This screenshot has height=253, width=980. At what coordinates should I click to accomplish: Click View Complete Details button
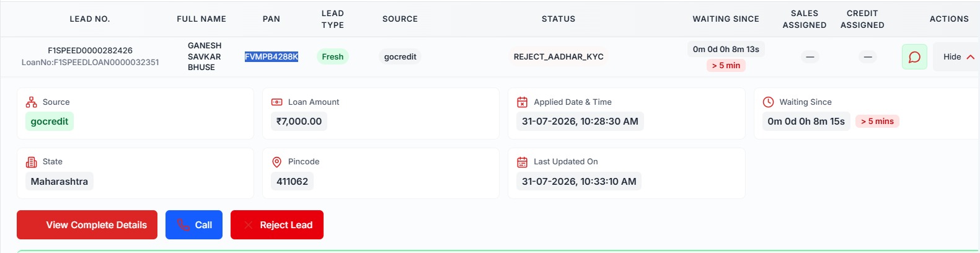tap(87, 225)
